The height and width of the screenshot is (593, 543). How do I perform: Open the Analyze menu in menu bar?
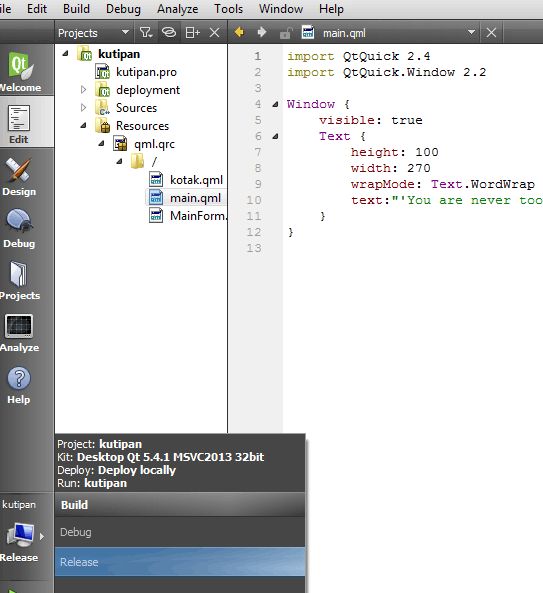[177, 9]
